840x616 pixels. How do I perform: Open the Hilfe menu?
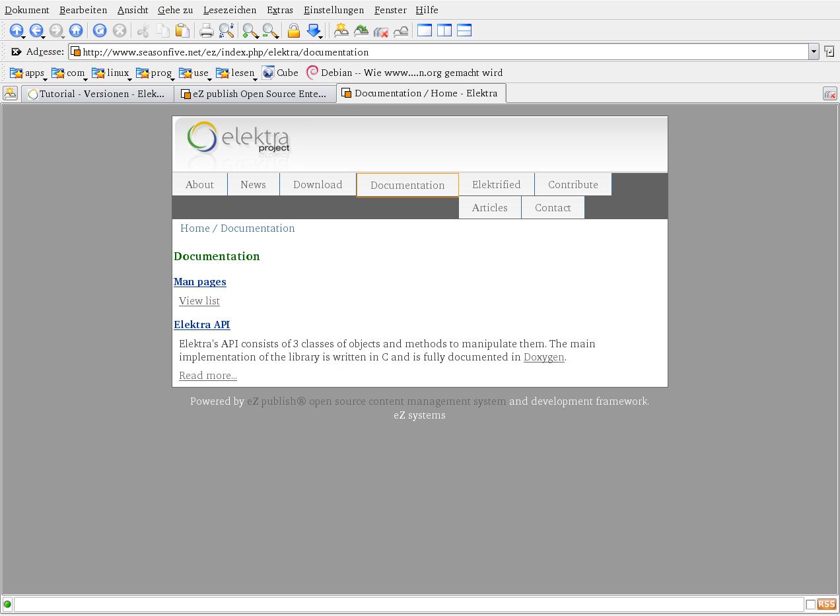coord(427,10)
